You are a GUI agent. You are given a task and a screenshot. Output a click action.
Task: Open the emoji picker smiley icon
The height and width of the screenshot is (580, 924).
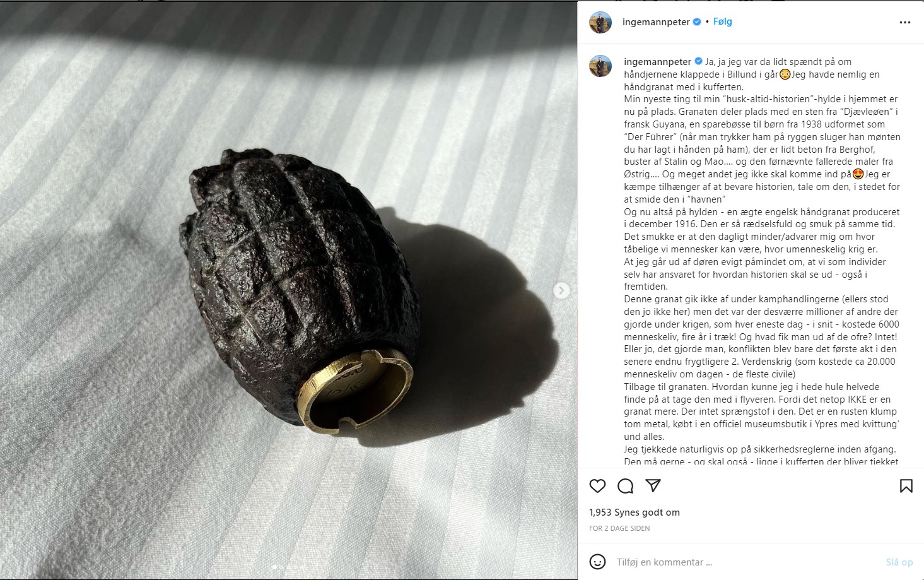click(597, 562)
